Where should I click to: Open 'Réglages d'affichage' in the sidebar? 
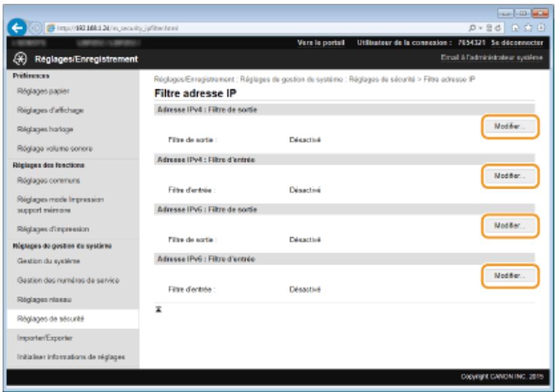(50, 110)
